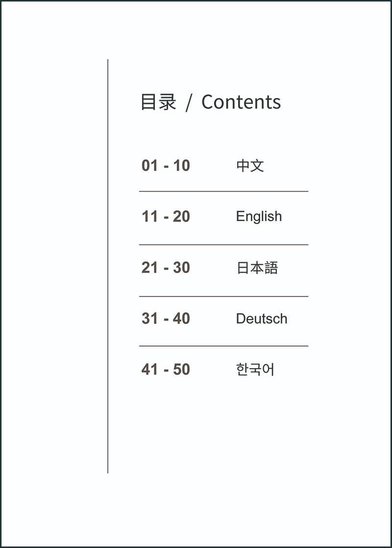Image resolution: width=392 pixels, height=548 pixels.
Task: Open the Deutsch section entry
Action: coord(262,319)
